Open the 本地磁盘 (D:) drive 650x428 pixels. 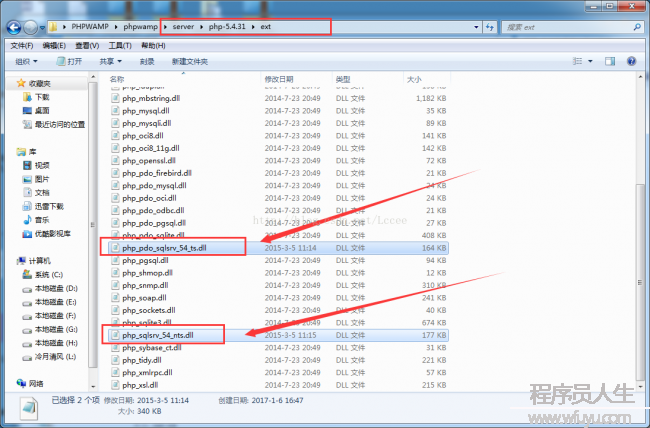click(x=56, y=288)
